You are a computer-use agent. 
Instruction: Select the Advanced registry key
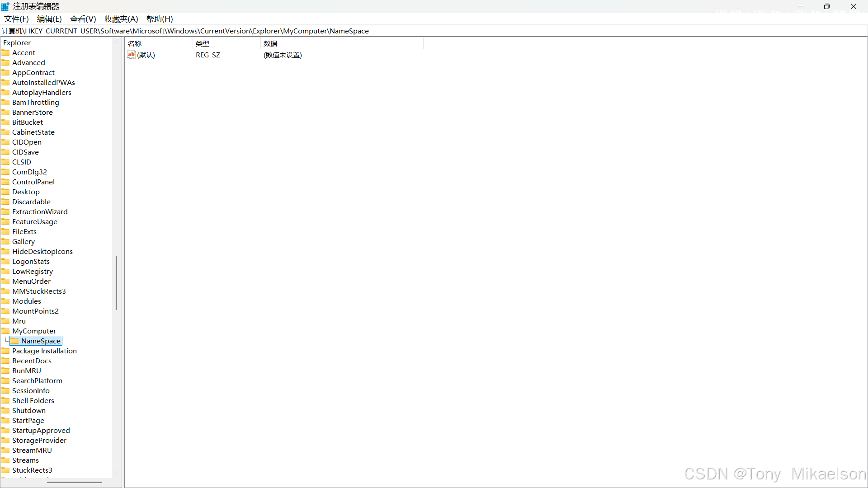tap(28, 62)
